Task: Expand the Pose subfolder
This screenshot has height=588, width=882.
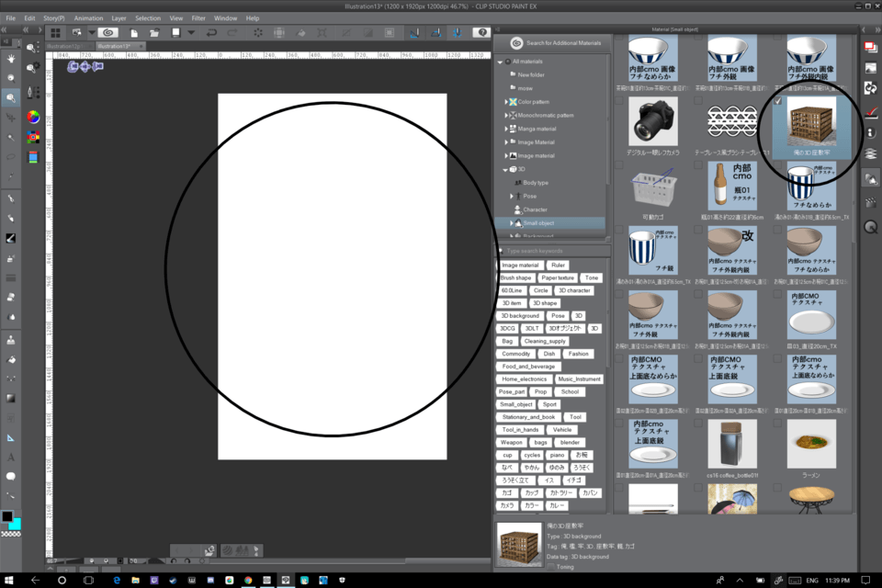Action: 512,197
